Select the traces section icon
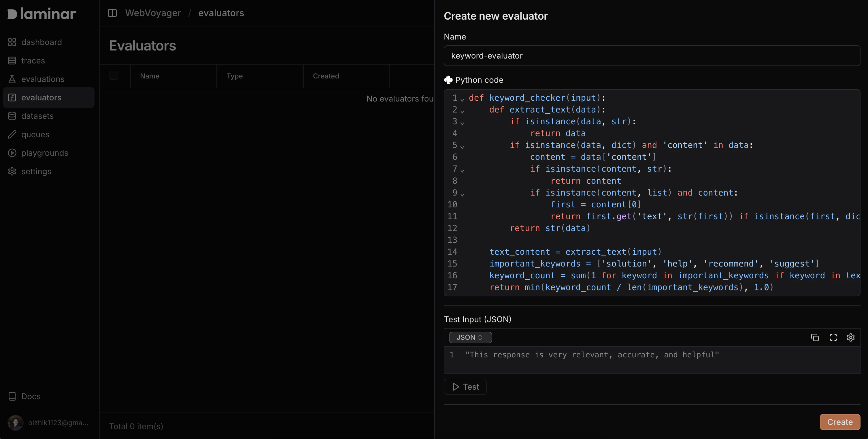868x439 pixels. tap(12, 60)
